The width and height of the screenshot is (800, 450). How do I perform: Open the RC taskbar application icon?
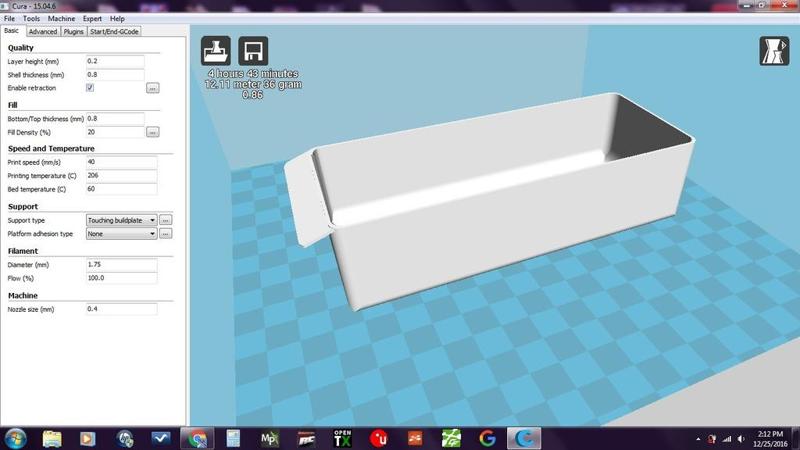(x=306, y=438)
